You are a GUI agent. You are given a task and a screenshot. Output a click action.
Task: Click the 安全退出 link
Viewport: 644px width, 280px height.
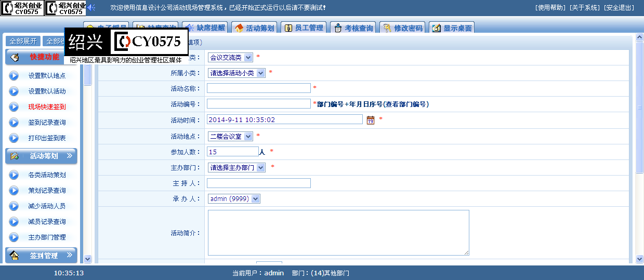coord(619,8)
